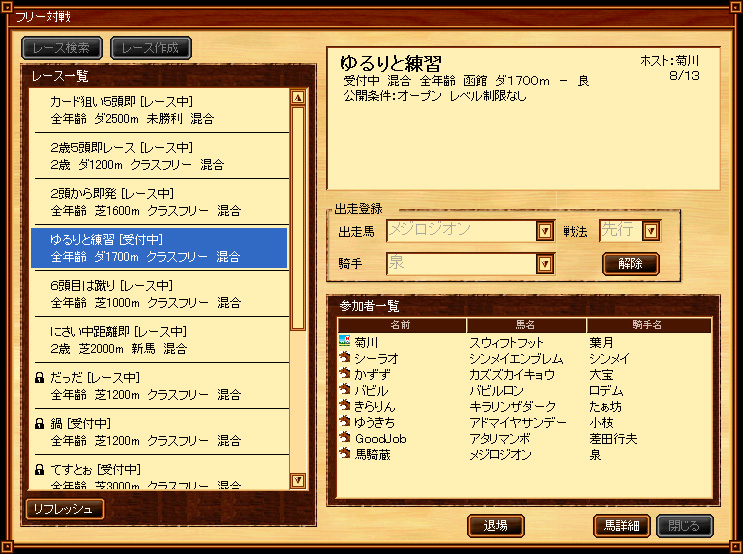Open the 戦法 strategy dropdown arrow

[651, 231]
